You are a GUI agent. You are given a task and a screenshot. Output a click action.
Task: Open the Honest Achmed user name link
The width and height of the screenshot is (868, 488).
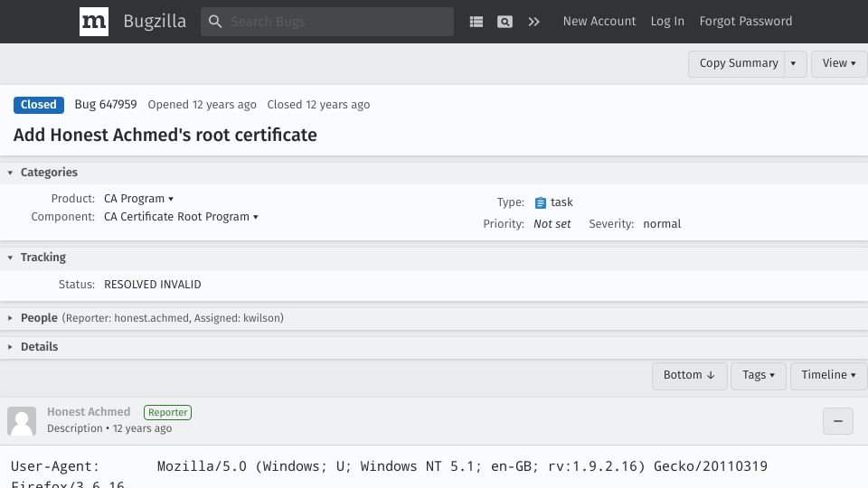[x=89, y=412]
